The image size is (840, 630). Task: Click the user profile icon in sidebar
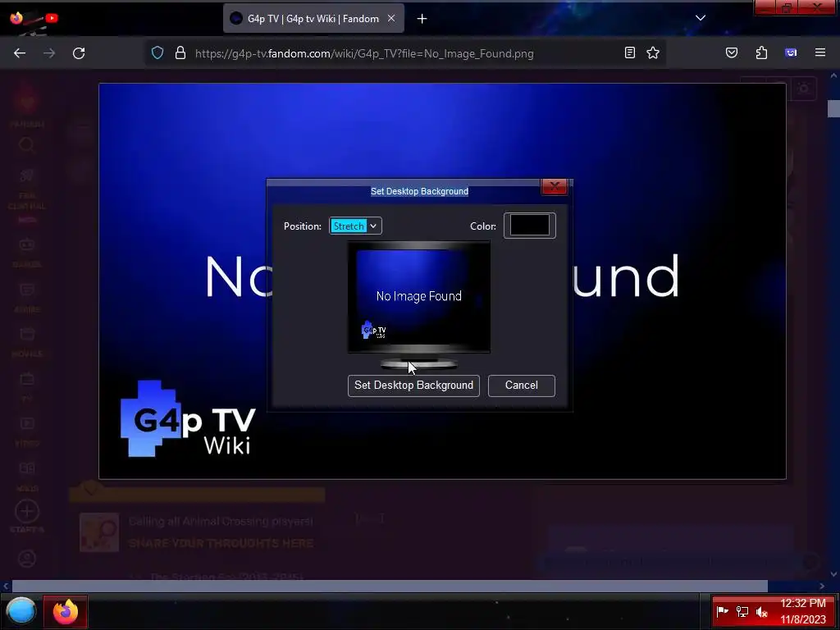[27, 559]
